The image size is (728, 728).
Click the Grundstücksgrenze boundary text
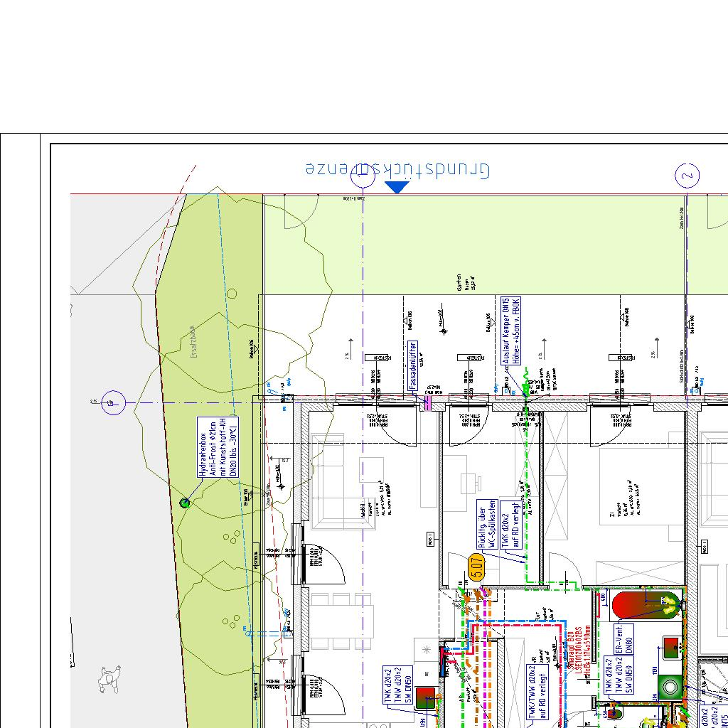[397, 170]
